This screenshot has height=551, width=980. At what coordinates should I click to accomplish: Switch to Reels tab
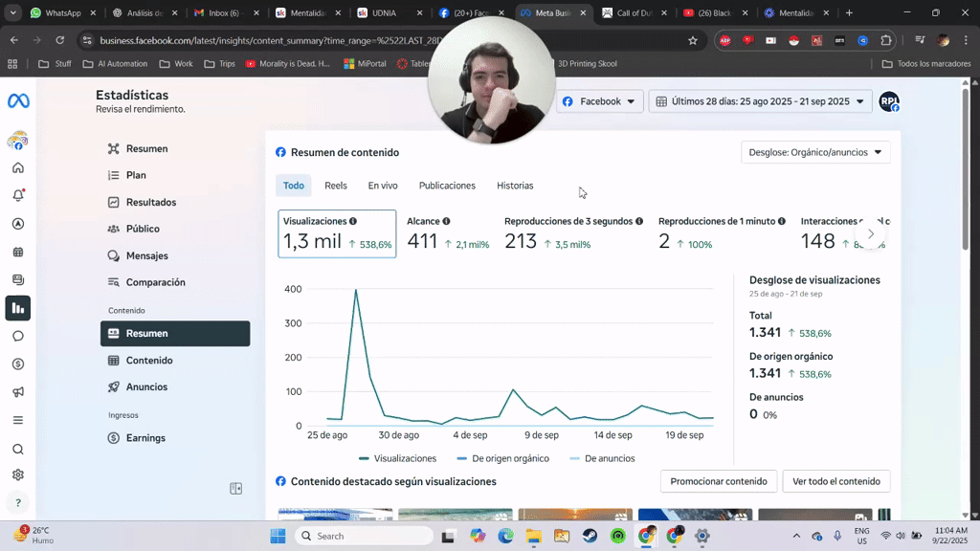pos(336,186)
